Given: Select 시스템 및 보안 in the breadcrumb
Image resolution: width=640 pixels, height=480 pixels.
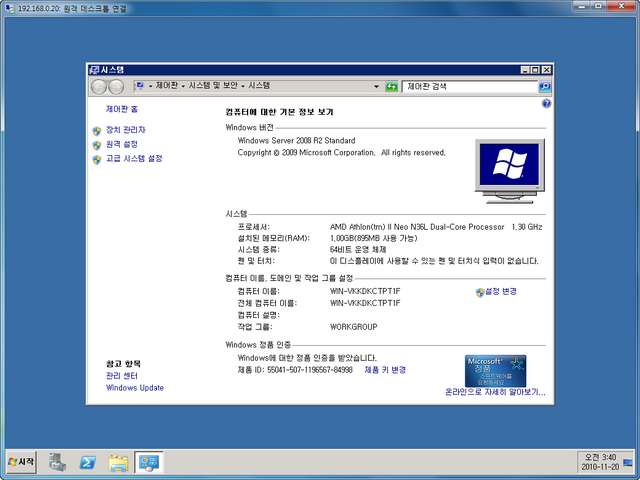Looking at the screenshot, I should (x=213, y=86).
